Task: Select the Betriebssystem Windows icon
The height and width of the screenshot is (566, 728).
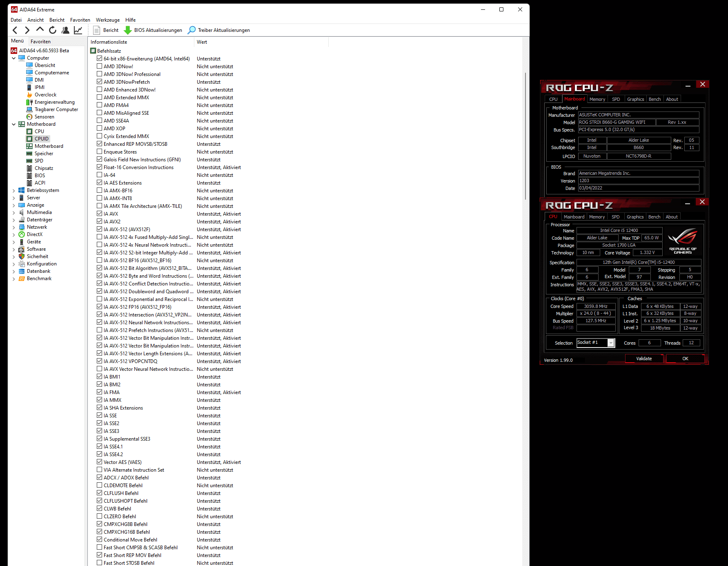Action: [x=22, y=190]
